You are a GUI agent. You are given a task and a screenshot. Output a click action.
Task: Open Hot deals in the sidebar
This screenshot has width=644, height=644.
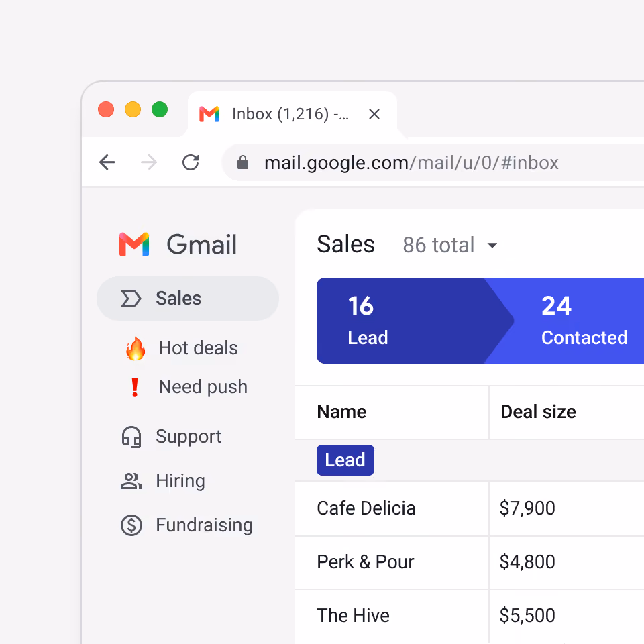coord(198,348)
